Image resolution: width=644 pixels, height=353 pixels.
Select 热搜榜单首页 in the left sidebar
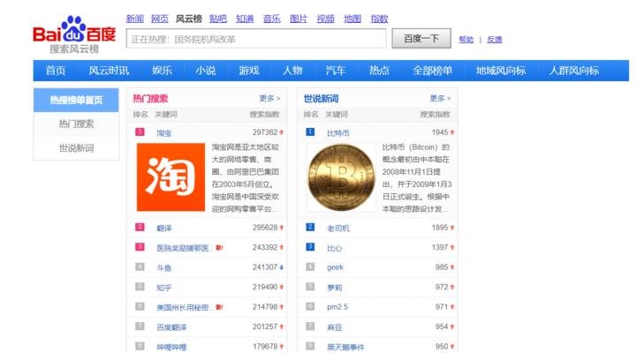coord(76,100)
